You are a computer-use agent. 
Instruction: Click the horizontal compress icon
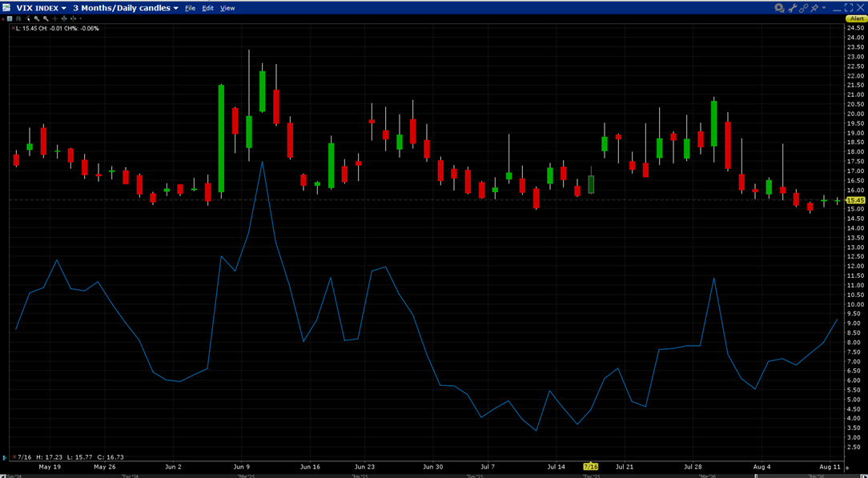click(73, 18)
